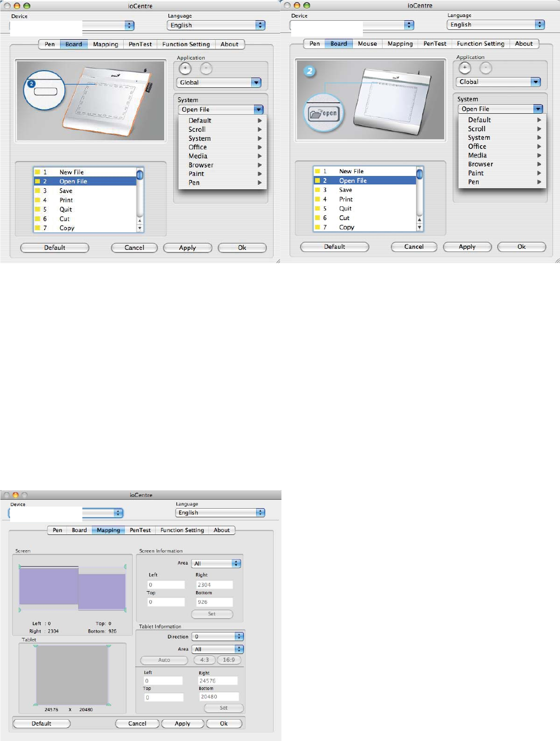Open Default submenu arrow in orange-tablet window
560x741 pixels.
coord(260,121)
